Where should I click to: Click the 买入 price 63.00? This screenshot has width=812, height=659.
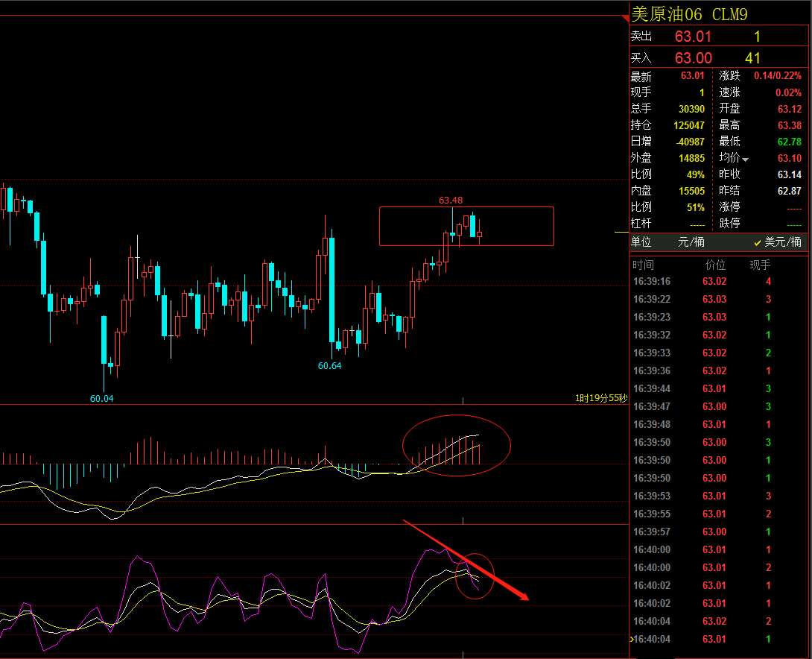point(693,58)
